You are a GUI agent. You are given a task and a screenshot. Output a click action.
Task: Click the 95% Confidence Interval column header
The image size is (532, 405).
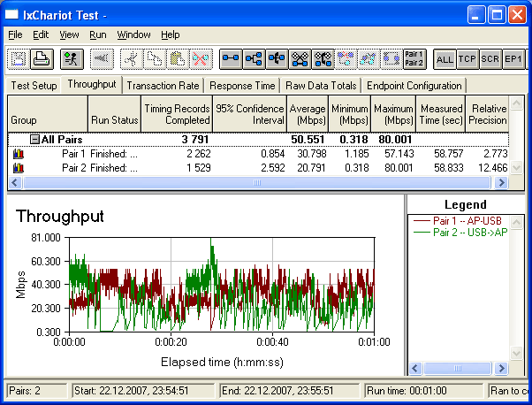point(250,114)
